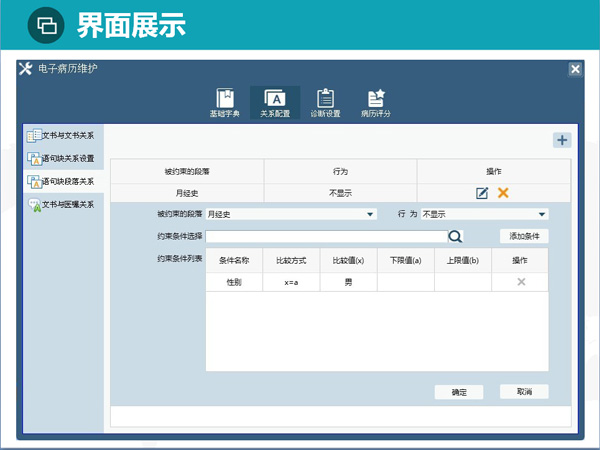Click the 电子病历维护 window title
The height and width of the screenshot is (450, 600).
pos(68,68)
